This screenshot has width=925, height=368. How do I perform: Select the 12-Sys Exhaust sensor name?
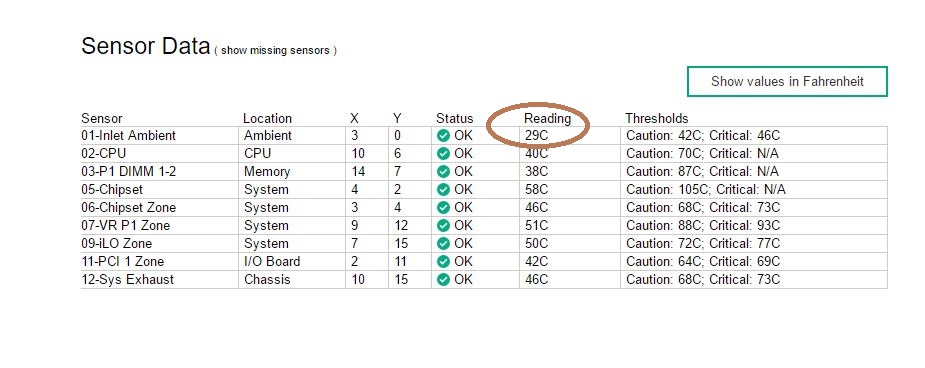(x=127, y=280)
